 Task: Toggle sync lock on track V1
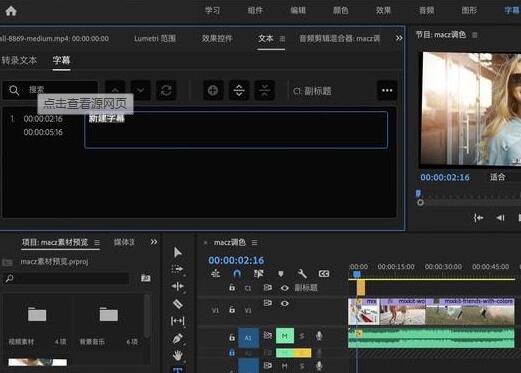[x=268, y=303]
